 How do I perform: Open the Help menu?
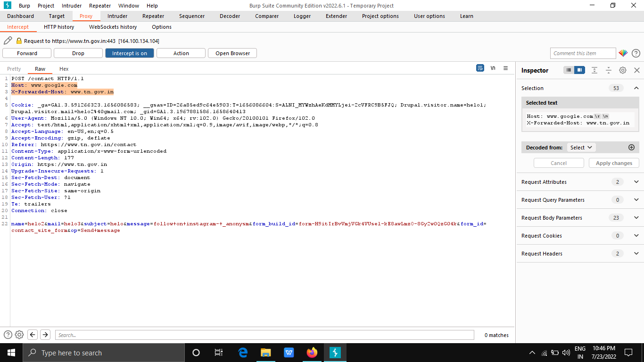(x=152, y=6)
